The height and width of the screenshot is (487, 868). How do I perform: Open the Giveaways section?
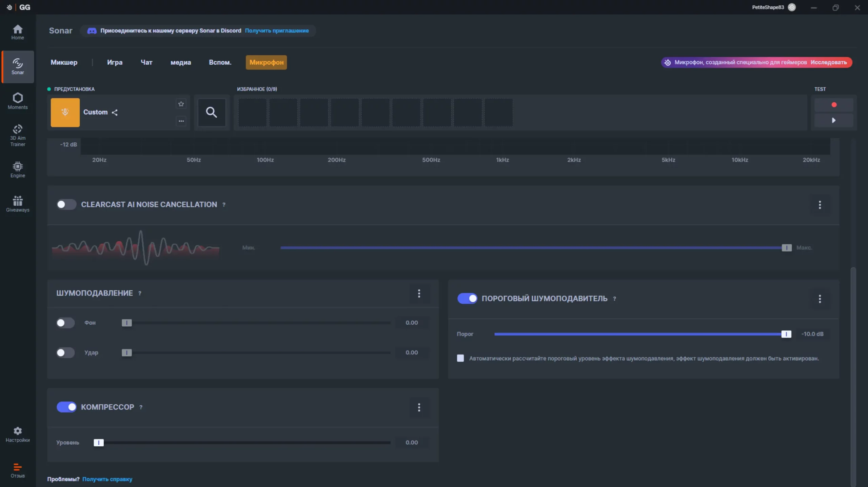[18, 204]
